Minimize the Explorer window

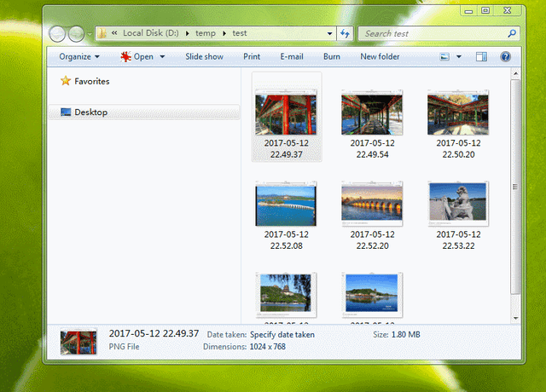coord(468,11)
